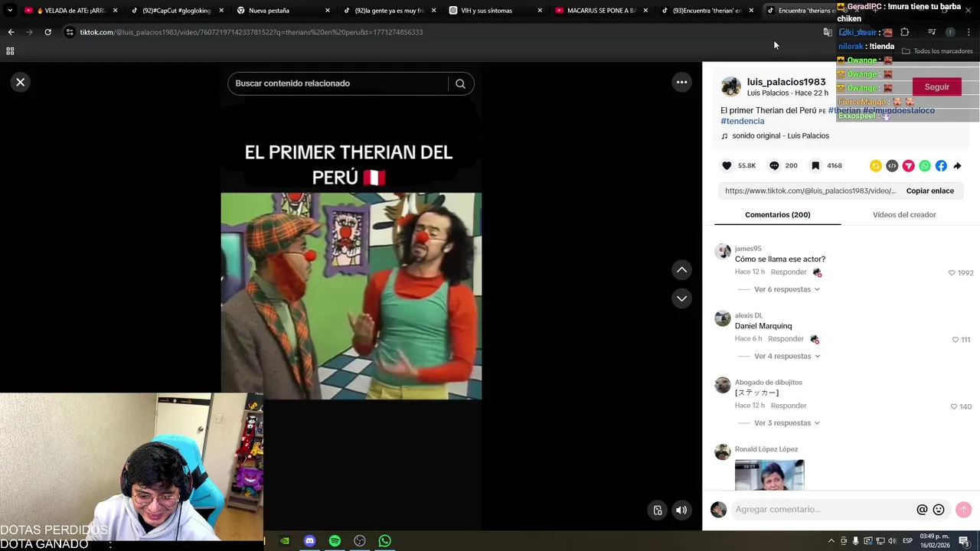This screenshot has width=980, height=551.
Task: Click the tiktok.com address bar URL
Action: point(251,32)
